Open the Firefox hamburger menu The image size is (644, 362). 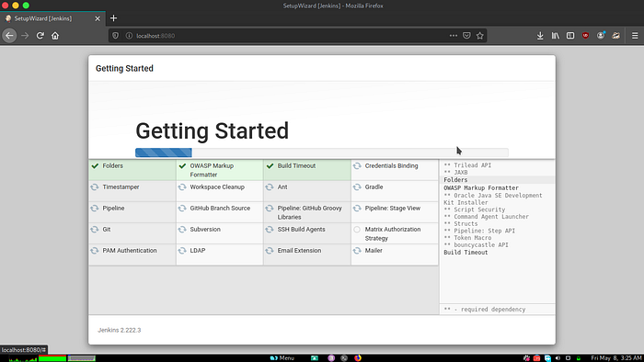635,36
